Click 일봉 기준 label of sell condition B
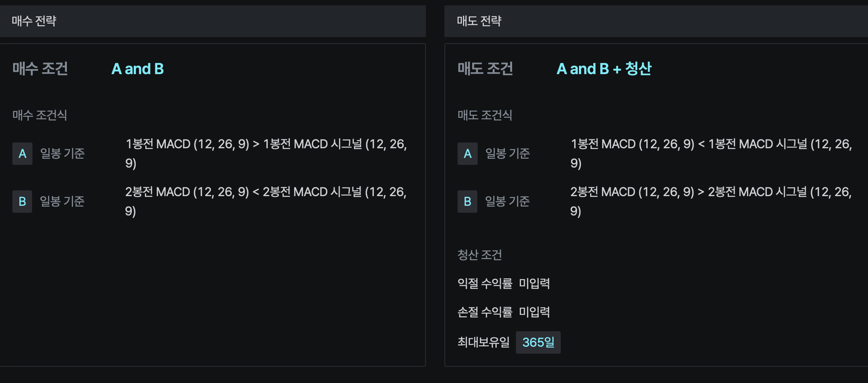Viewport: 868px width, 383px height. [x=507, y=202]
